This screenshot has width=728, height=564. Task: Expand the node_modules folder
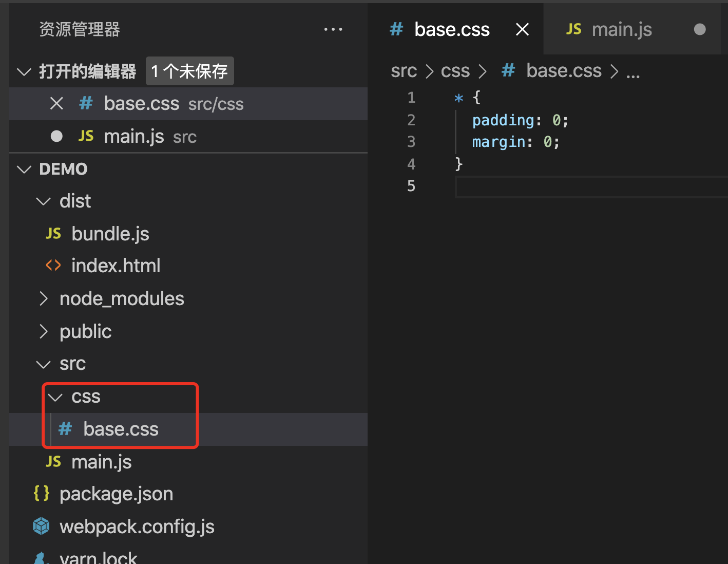(x=43, y=298)
